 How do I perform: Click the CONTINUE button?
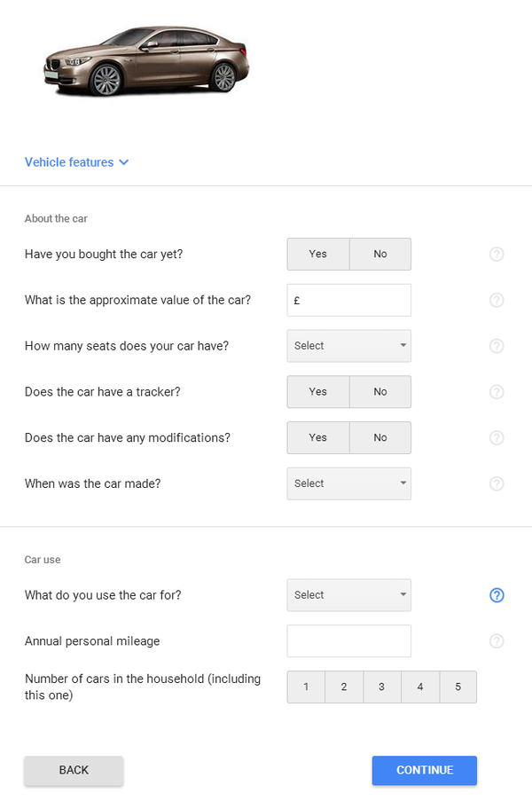(425, 770)
